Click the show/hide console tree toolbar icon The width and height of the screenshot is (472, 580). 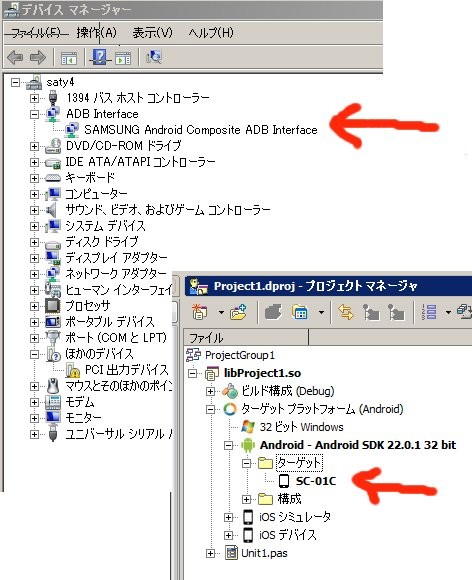[x=69, y=58]
